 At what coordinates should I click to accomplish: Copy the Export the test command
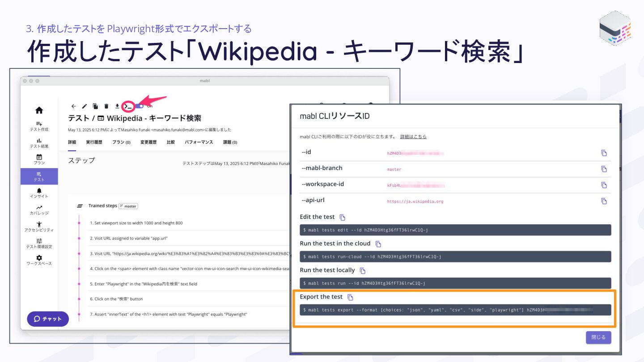[351, 297]
